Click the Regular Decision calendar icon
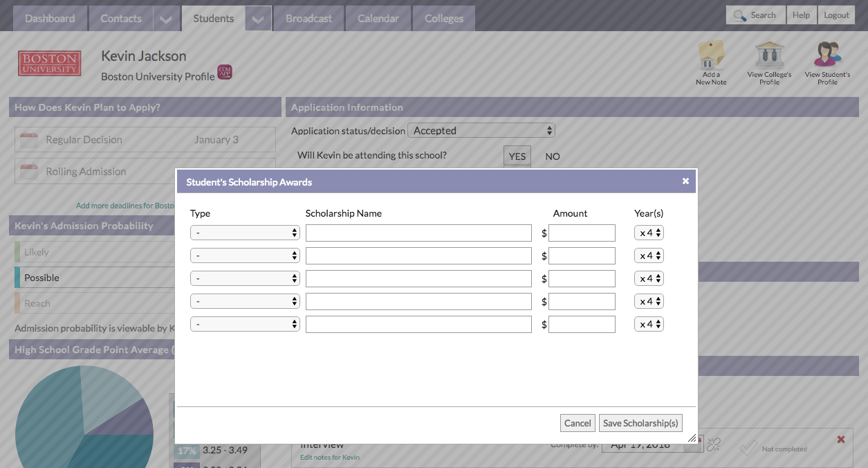Screen dimensions: 868x468 (29, 140)
